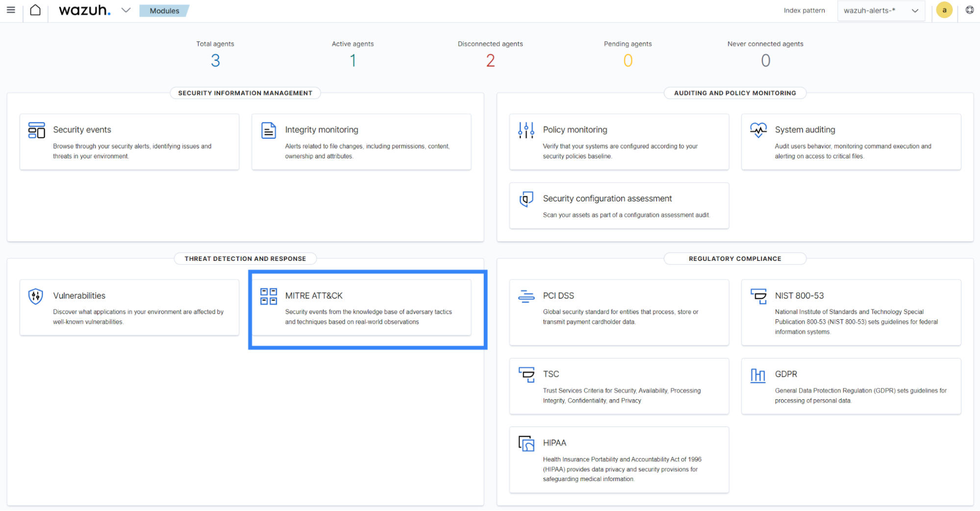Viewport: 980px width, 511px height.
Task: Click the Integrity monitoring document icon
Action: click(x=269, y=130)
